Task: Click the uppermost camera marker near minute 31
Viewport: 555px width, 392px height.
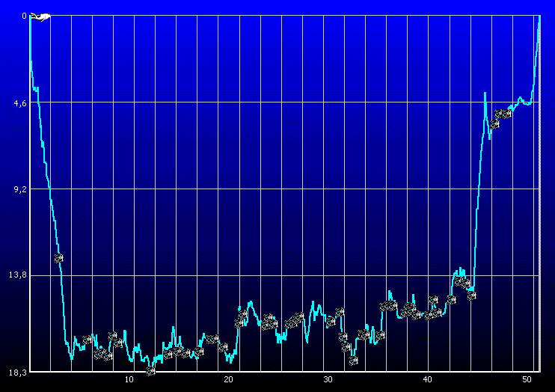Action: pos(340,312)
